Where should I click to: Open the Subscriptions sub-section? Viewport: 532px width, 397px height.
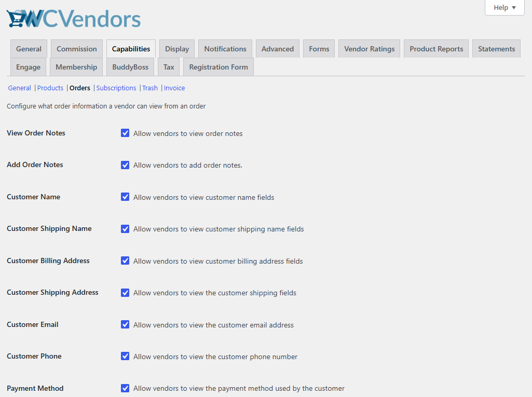[116, 88]
